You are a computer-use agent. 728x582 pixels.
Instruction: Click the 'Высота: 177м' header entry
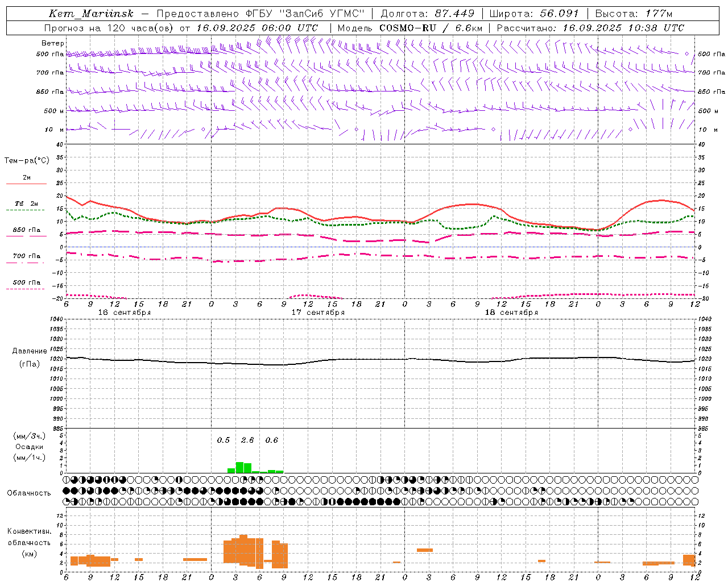pyautogui.click(x=634, y=14)
